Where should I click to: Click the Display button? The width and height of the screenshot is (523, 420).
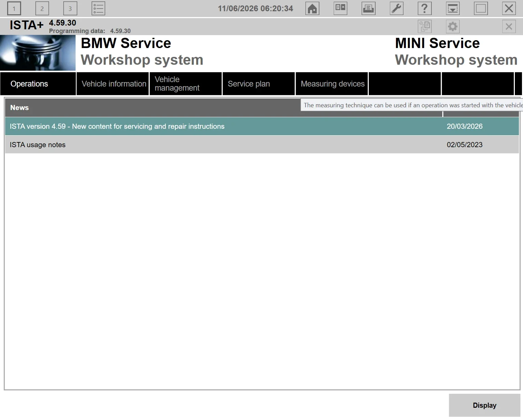coord(485,405)
